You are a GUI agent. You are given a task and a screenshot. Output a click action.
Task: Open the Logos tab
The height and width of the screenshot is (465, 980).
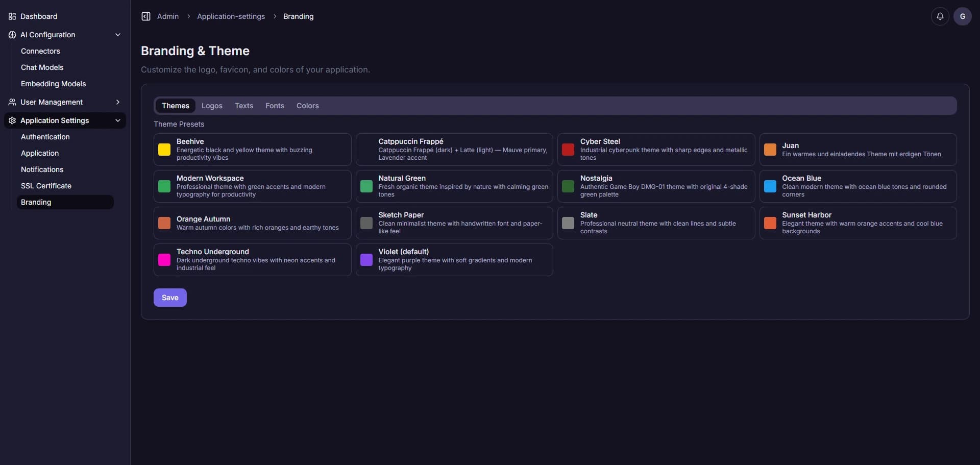(x=212, y=106)
